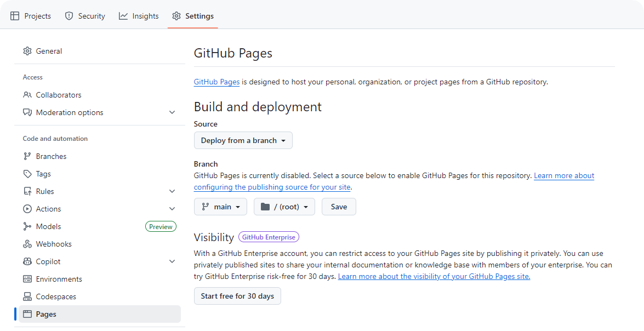Open the Deploy from a branch dropdown
Viewport: 644px width, 331px height.
[243, 140]
